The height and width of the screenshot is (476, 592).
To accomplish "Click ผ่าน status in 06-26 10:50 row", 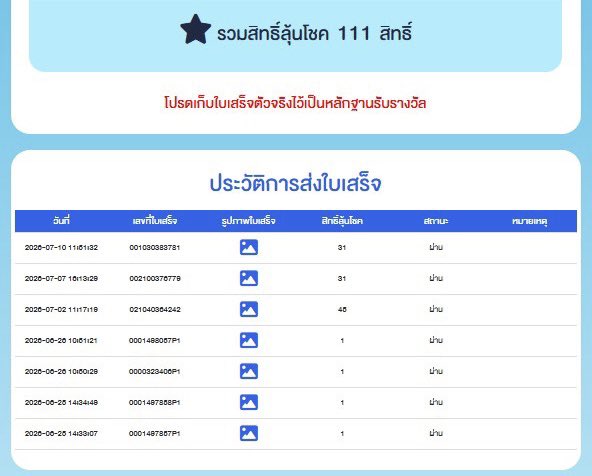I will click(436, 371).
